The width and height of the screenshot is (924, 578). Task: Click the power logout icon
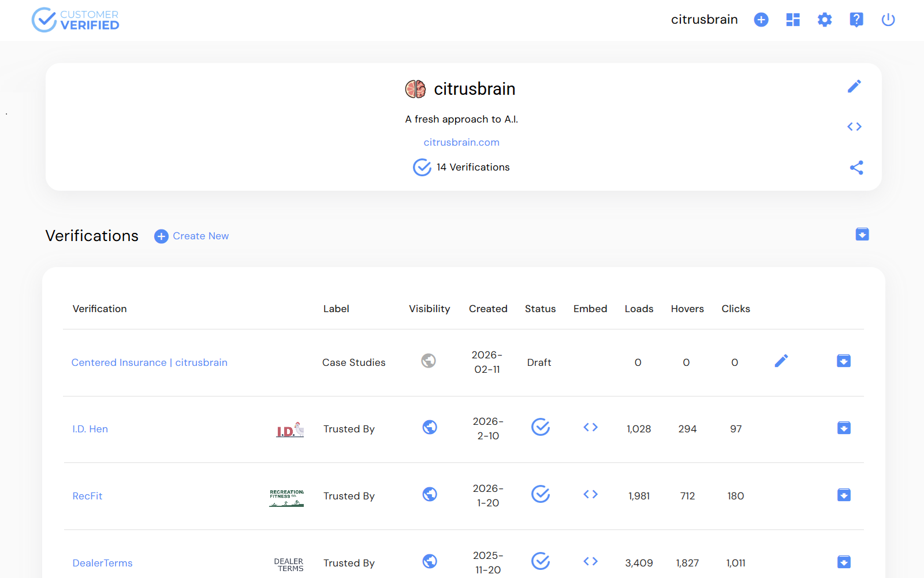click(x=888, y=20)
